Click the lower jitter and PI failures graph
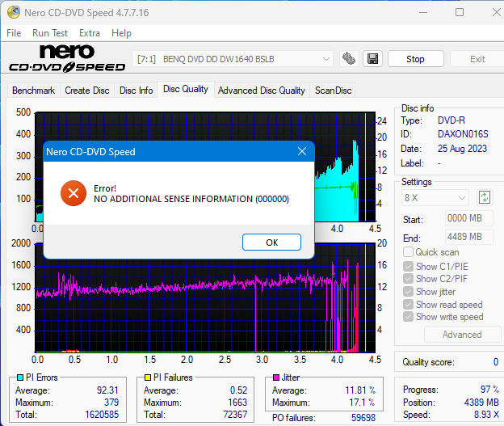The height and width of the screenshot is (426, 504). [205, 297]
